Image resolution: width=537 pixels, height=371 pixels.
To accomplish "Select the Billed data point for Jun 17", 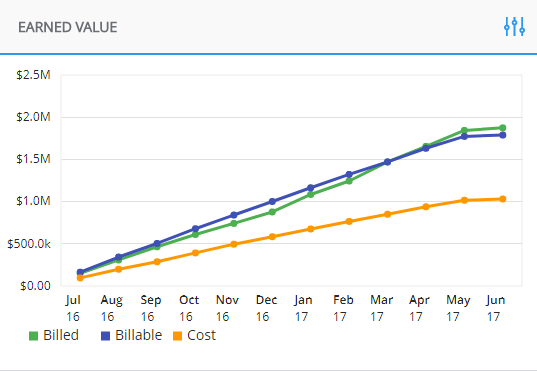I will tap(502, 128).
